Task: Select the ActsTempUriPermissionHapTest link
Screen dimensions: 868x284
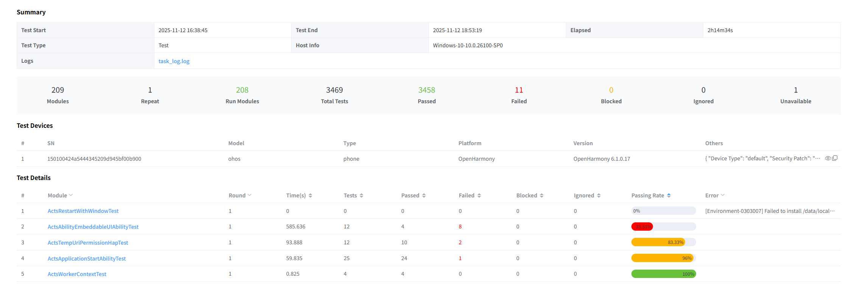Action: pyautogui.click(x=88, y=243)
